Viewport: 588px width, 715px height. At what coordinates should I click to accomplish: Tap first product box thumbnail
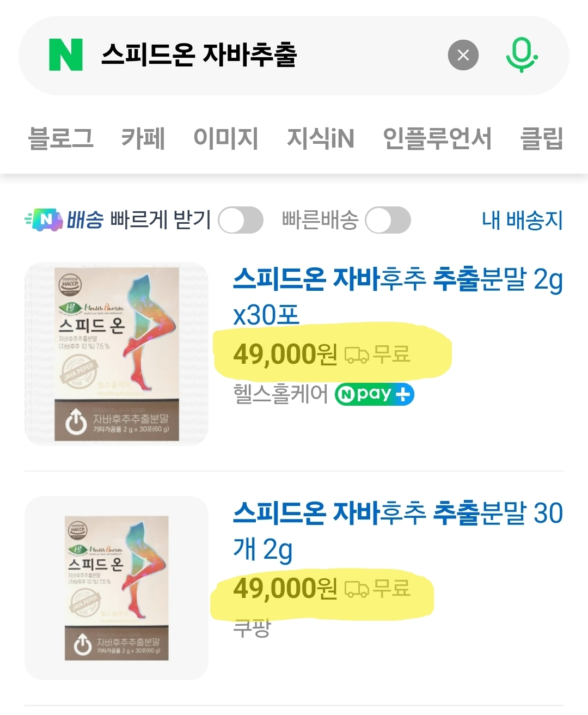(x=117, y=354)
